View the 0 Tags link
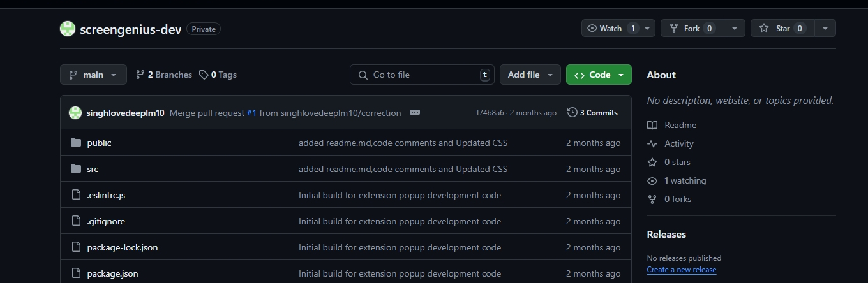868x283 pixels. 218,75
